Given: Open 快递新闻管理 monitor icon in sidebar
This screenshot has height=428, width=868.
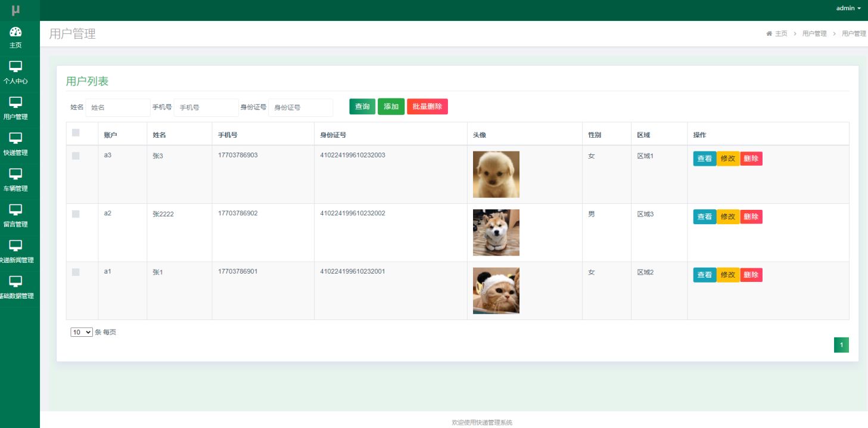Looking at the screenshot, I should (x=15, y=246).
